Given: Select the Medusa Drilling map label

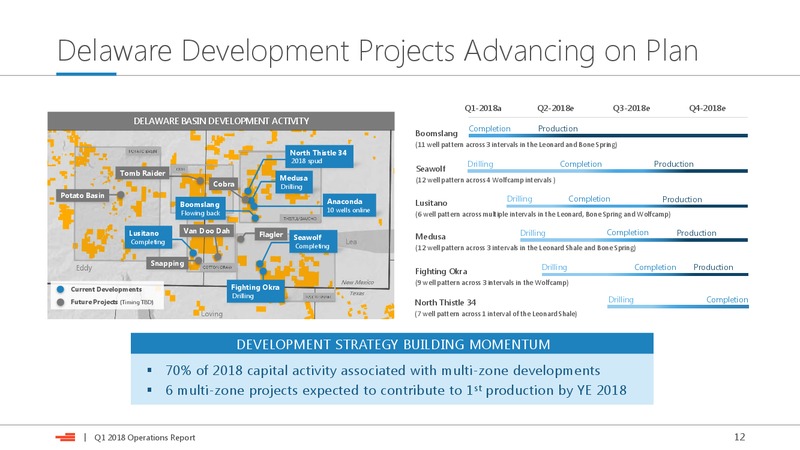Looking at the screenshot, I should pyautogui.click(x=293, y=182).
